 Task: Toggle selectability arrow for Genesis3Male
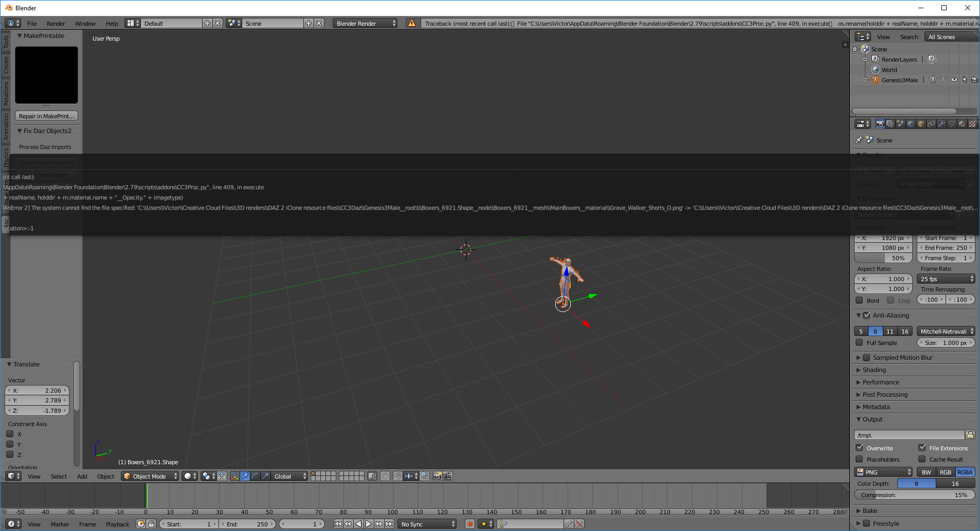pos(965,80)
